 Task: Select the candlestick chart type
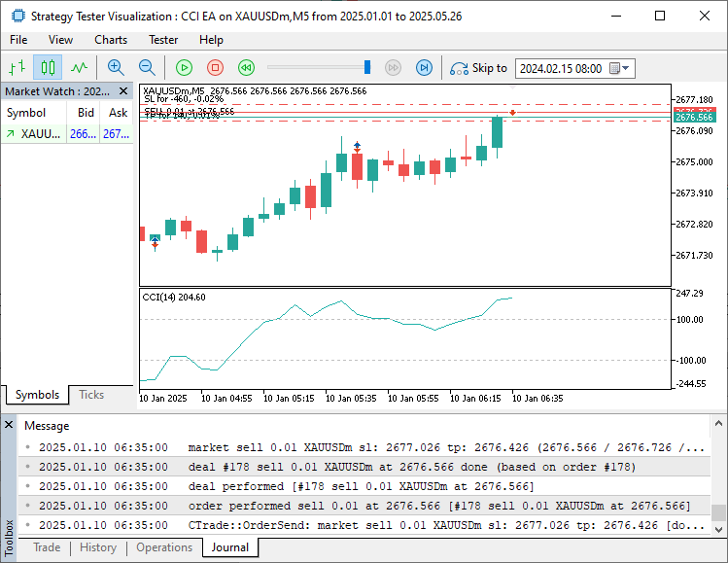pyautogui.click(x=48, y=67)
